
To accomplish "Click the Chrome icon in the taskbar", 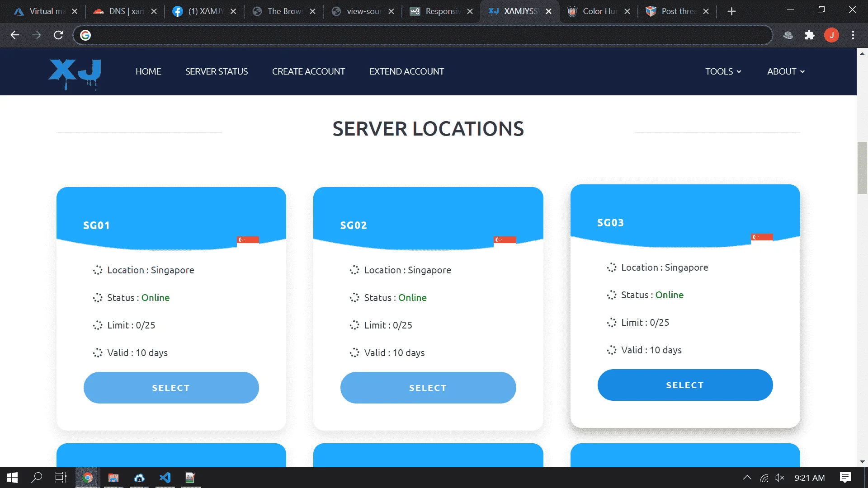I will pos(88,478).
